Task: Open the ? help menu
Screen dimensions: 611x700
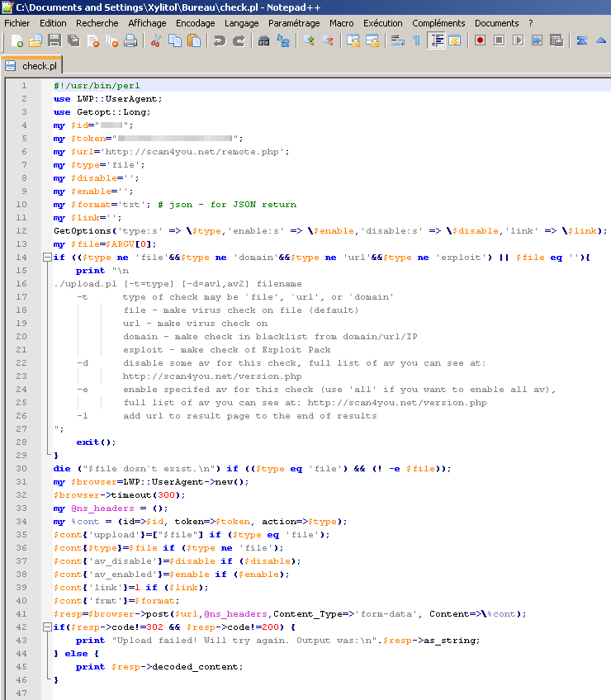Action: [531, 23]
